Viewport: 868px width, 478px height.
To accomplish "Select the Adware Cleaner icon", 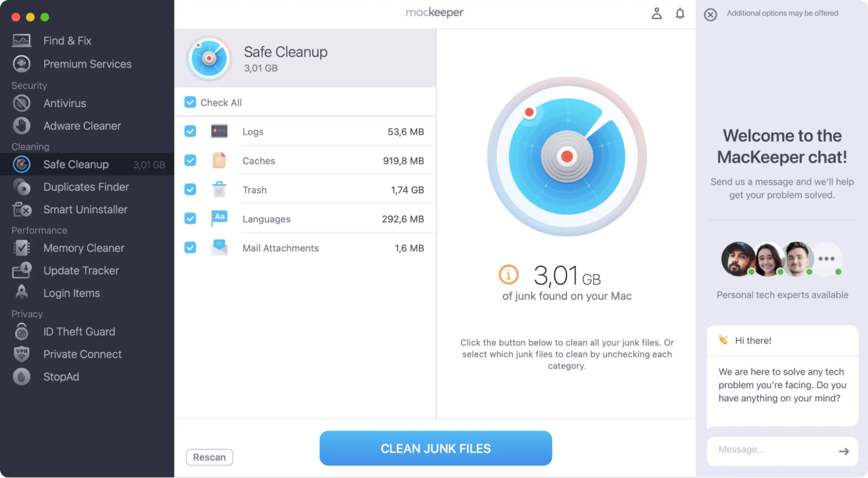I will 22,126.
